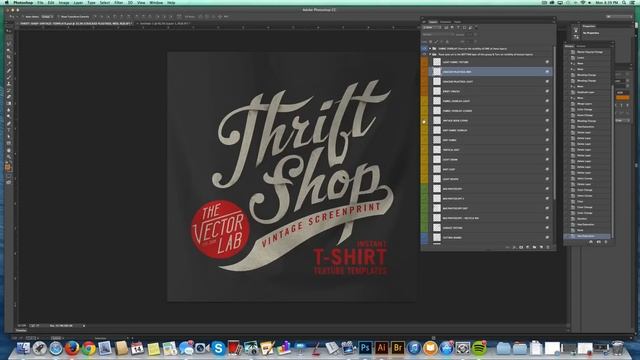Open the Image menu
This screenshot has height=360, width=640.
[64, 2]
